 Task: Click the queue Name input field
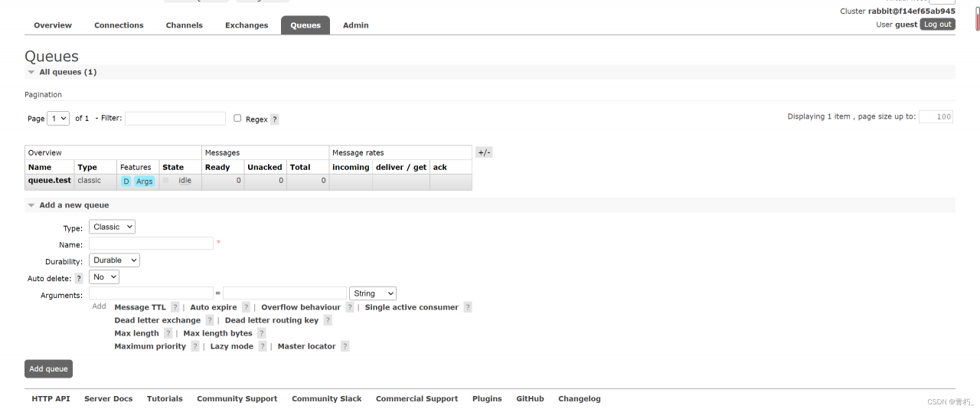[x=151, y=244]
